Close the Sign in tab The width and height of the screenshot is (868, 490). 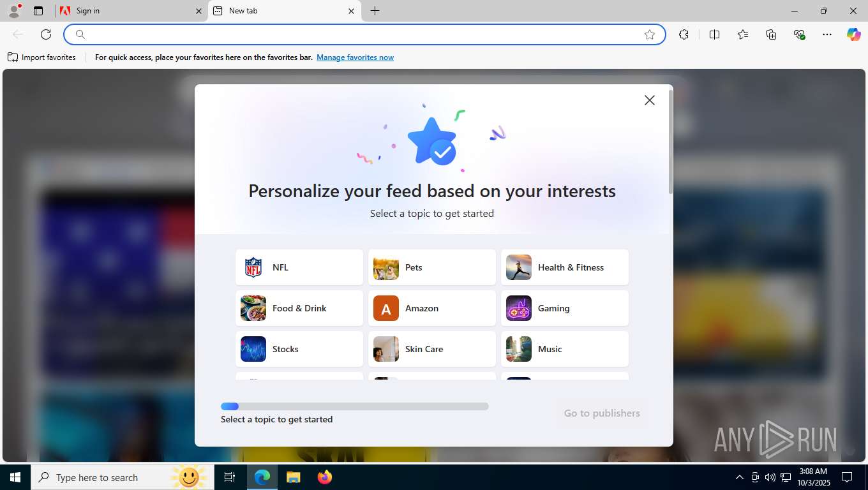click(x=198, y=11)
